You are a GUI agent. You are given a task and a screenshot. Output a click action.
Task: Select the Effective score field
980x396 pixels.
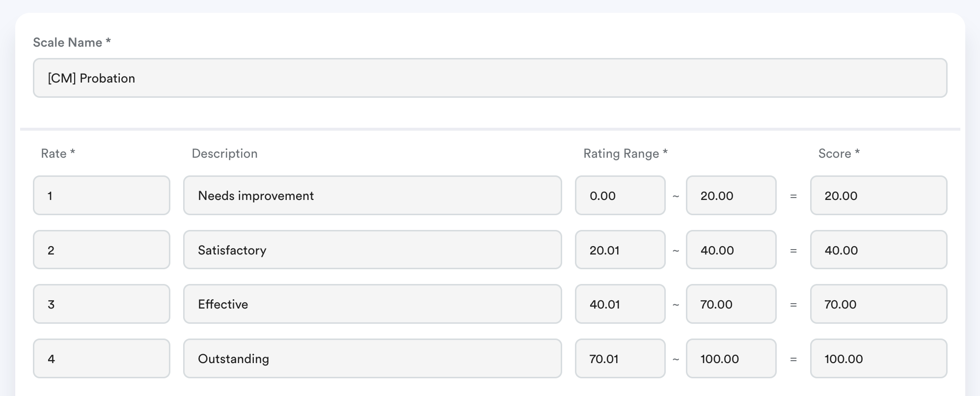pos(878,304)
